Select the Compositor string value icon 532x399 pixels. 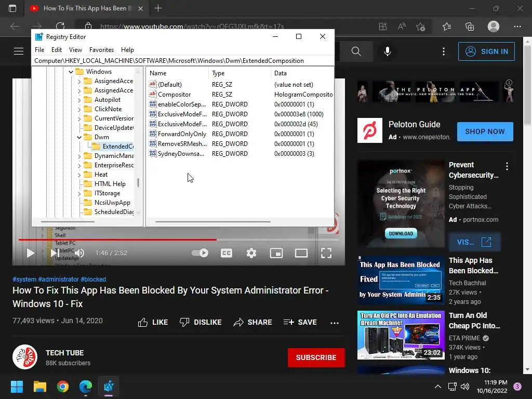(x=153, y=94)
